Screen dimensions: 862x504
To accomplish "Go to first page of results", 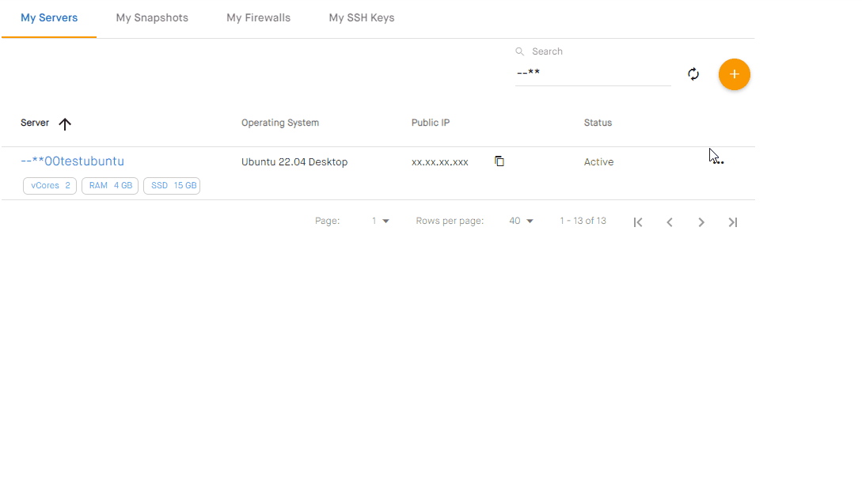I will (x=638, y=222).
